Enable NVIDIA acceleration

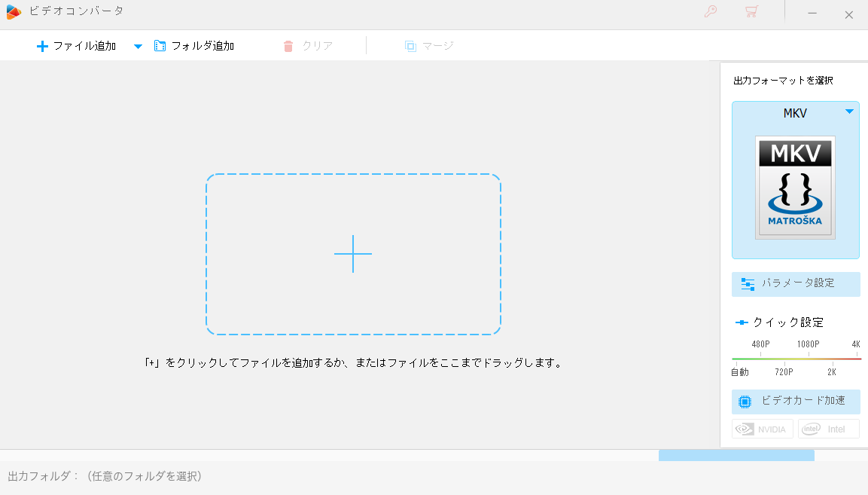coord(763,429)
